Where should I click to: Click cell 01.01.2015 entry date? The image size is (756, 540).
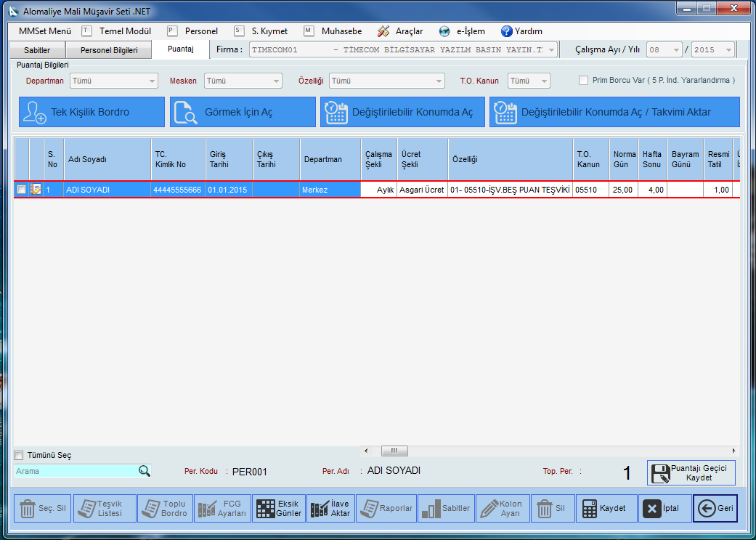[229, 190]
